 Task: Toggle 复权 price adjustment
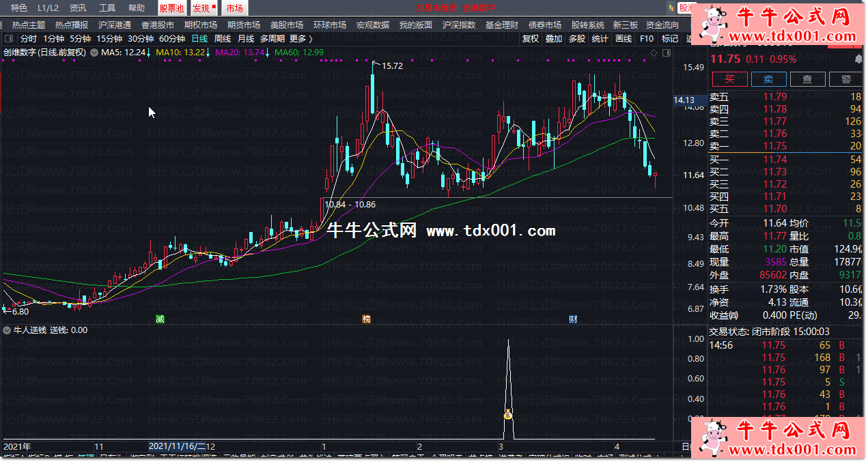point(530,39)
